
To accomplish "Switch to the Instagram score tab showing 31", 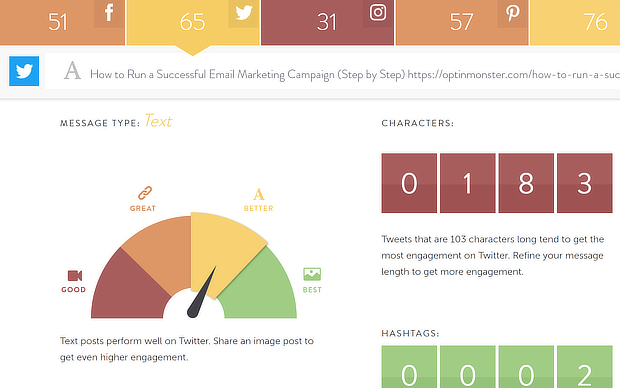I will [327, 22].
